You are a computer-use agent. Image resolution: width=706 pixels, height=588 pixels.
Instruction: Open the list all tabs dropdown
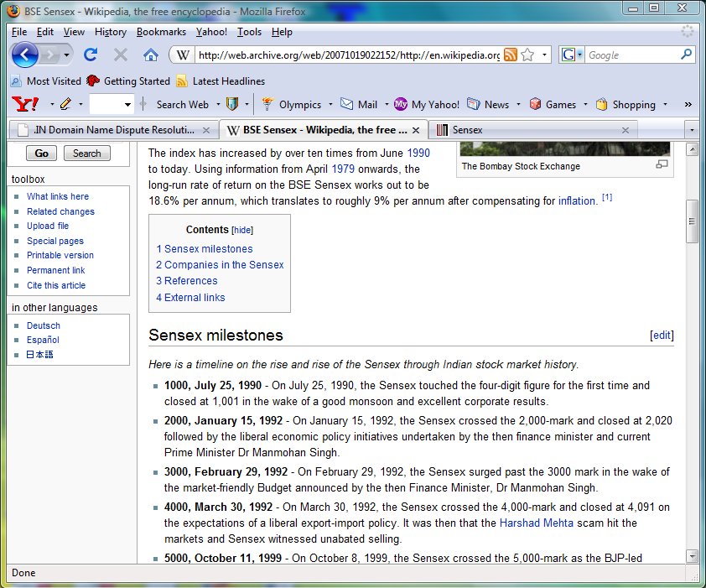pos(692,130)
